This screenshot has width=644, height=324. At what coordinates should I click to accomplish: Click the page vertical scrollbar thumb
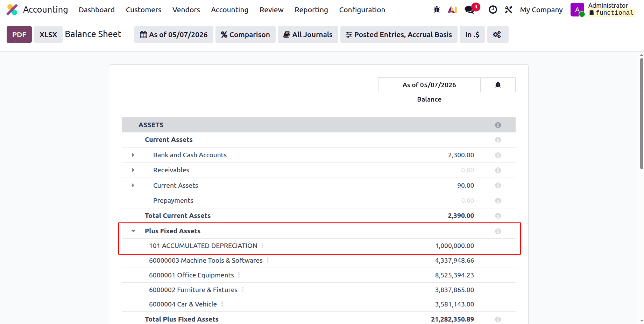(x=642, y=113)
